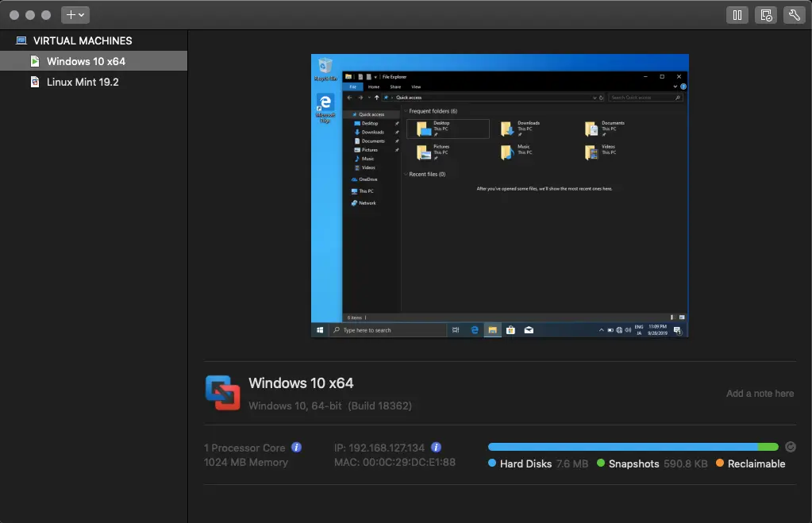Expand hidden icons in the system tray

click(x=600, y=329)
